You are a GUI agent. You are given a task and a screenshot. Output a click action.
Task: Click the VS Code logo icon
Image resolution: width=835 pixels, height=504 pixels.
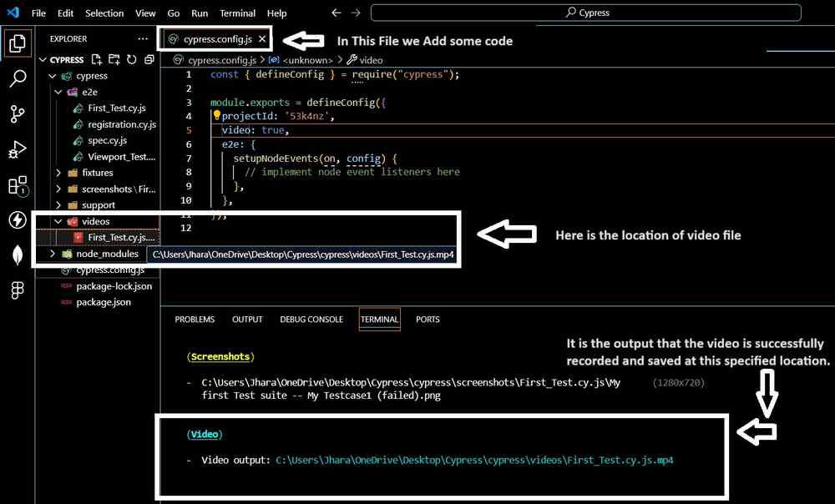pyautogui.click(x=13, y=13)
